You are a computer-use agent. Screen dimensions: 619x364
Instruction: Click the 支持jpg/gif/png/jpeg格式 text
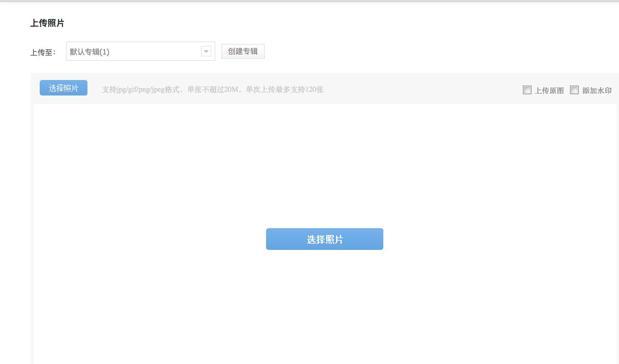(141, 90)
